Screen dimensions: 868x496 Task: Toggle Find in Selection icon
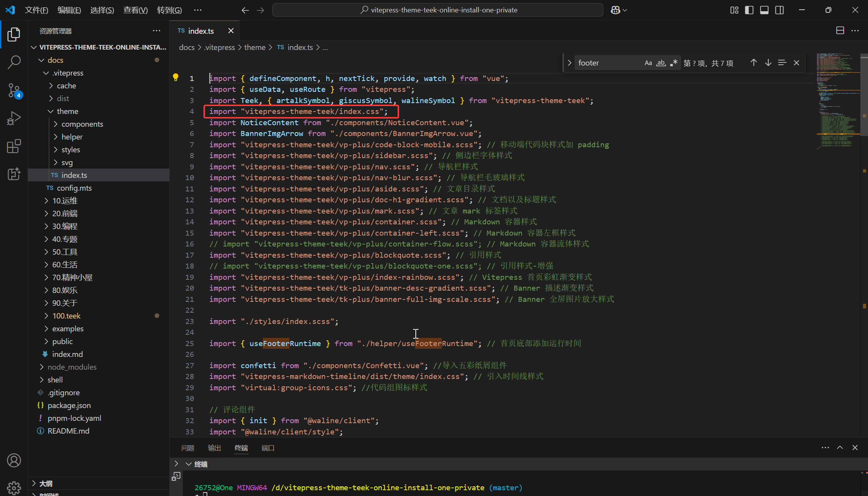[x=782, y=62]
